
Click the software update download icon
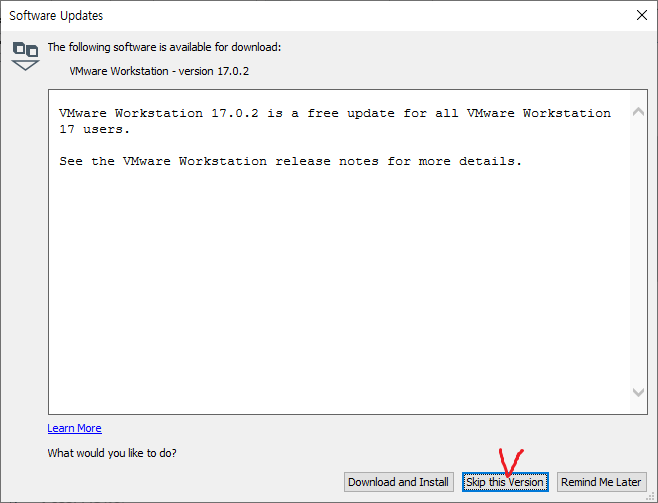25,56
